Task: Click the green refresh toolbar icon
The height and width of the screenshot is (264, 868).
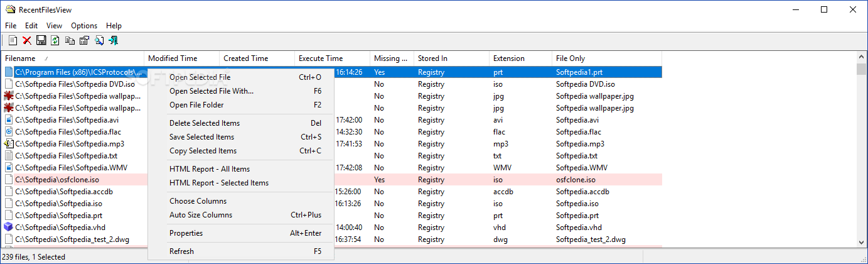Action: click(x=55, y=40)
